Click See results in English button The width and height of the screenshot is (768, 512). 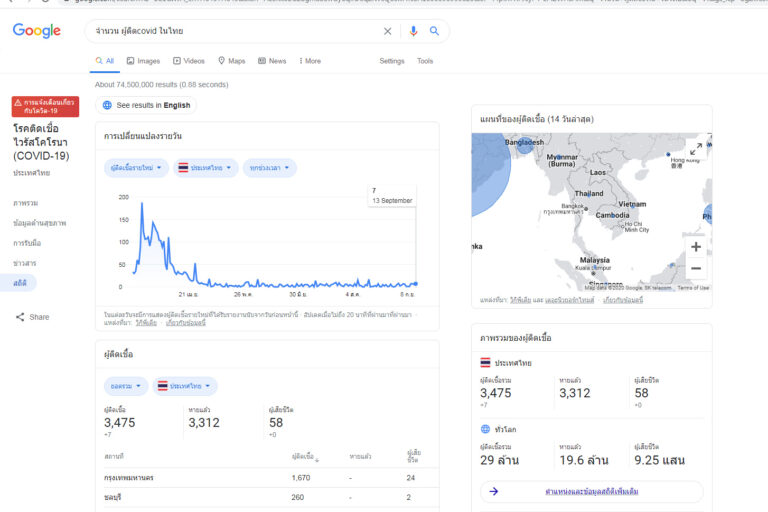[146, 105]
